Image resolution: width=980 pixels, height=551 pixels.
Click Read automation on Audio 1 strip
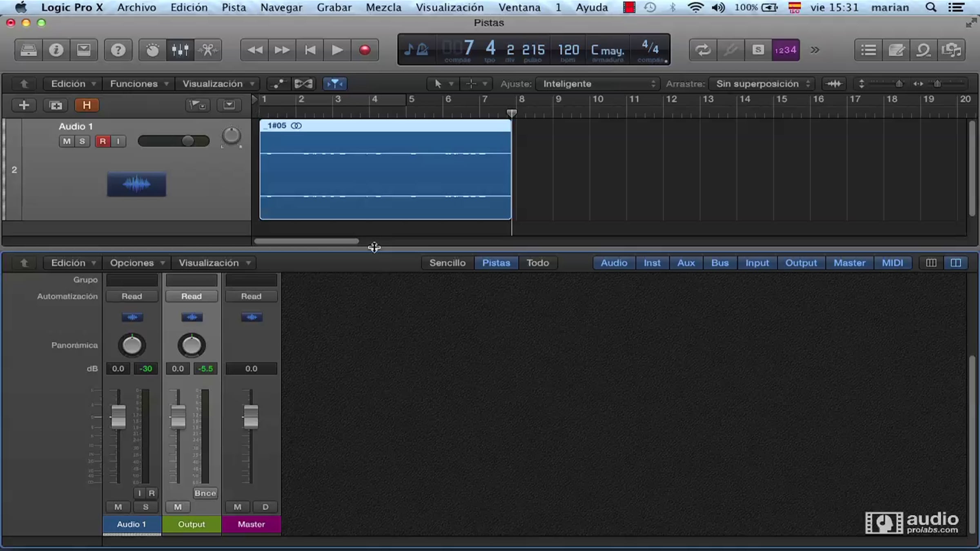click(131, 296)
